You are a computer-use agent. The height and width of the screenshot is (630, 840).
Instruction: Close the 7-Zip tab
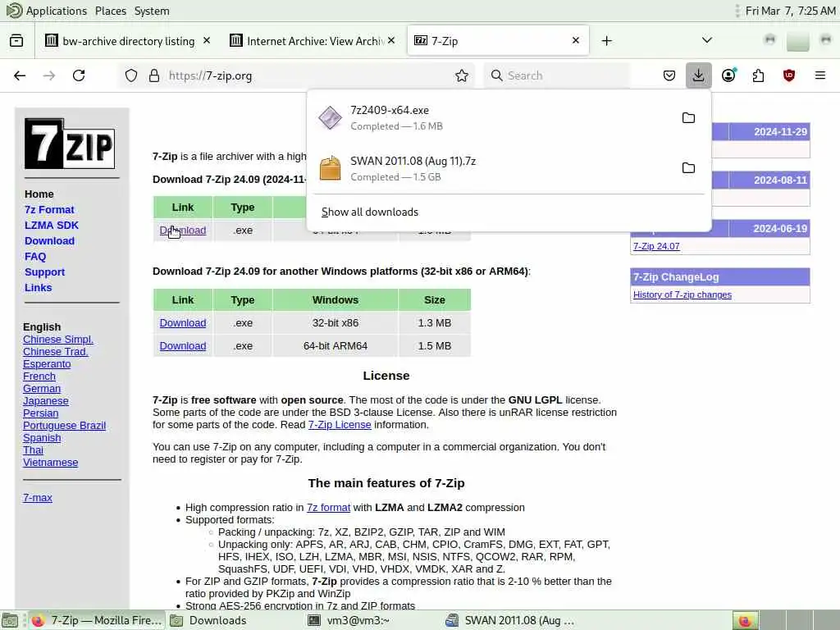(x=576, y=41)
